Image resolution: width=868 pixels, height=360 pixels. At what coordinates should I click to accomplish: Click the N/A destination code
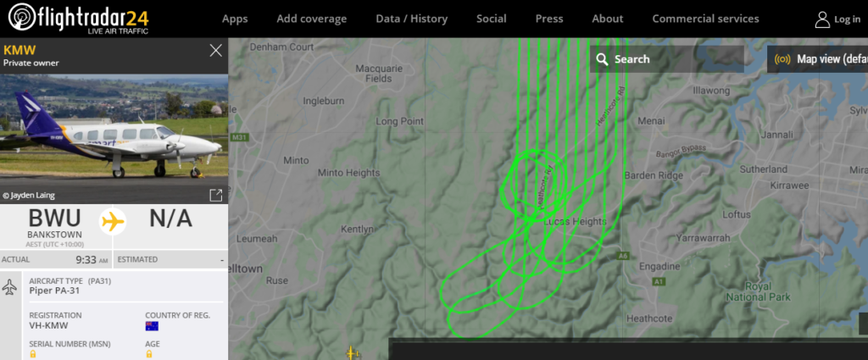coord(170,219)
